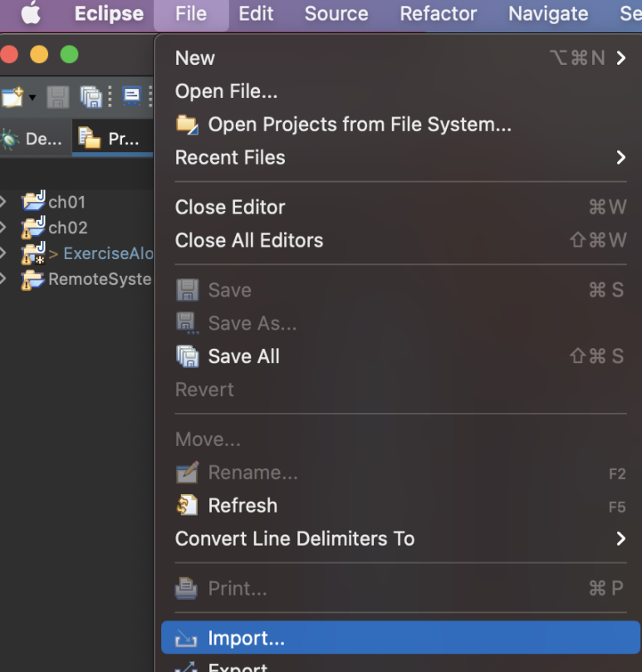This screenshot has width=642, height=672.
Task: Expand the New submenu arrow
Action: coord(621,58)
